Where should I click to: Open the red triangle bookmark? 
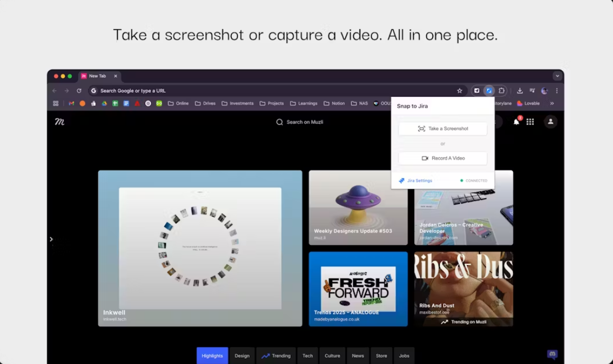click(x=137, y=104)
